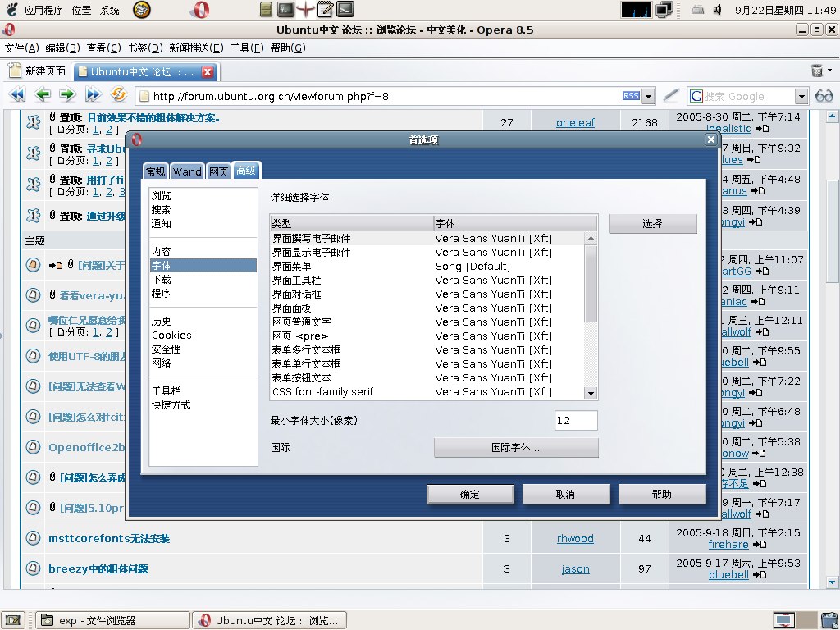
Task: Click the round tan launcher beside the 系统 menu
Action: pos(141,10)
